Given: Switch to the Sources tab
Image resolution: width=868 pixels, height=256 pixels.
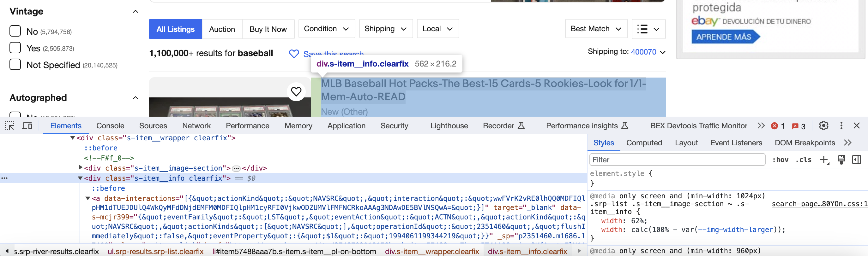Looking at the screenshot, I should click(x=153, y=126).
